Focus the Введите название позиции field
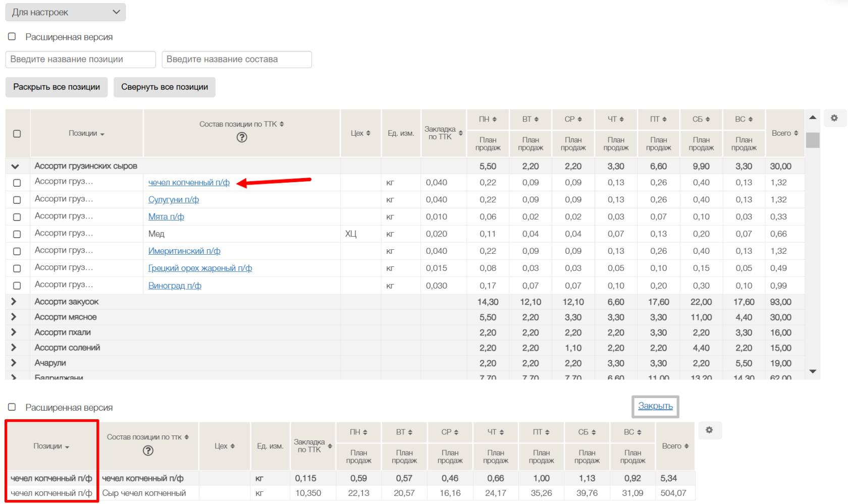848x504 pixels. click(81, 60)
